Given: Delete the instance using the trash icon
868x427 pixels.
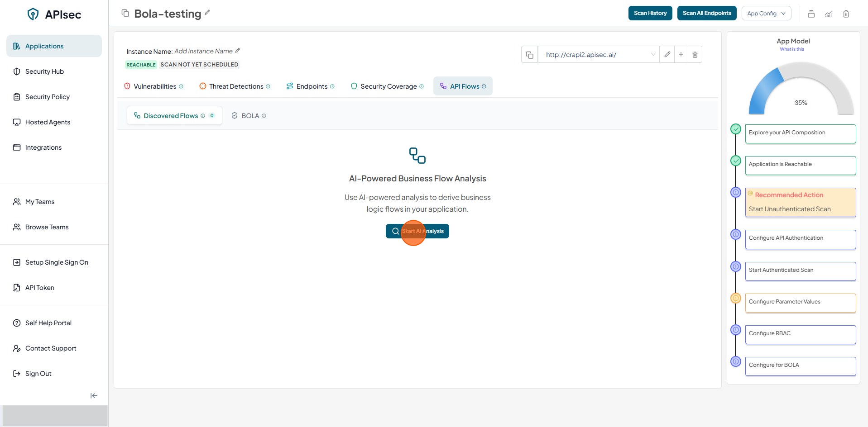Looking at the screenshot, I should [x=695, y=55].
